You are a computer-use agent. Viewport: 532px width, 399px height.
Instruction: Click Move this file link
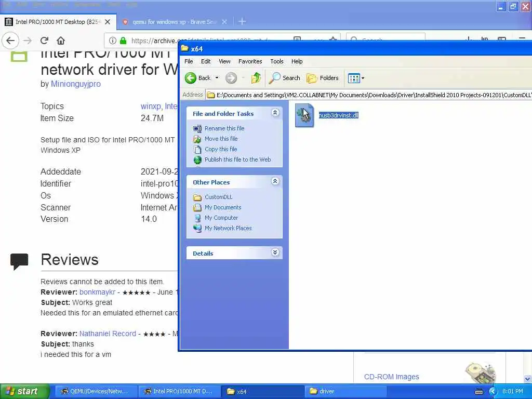point(221,139)
